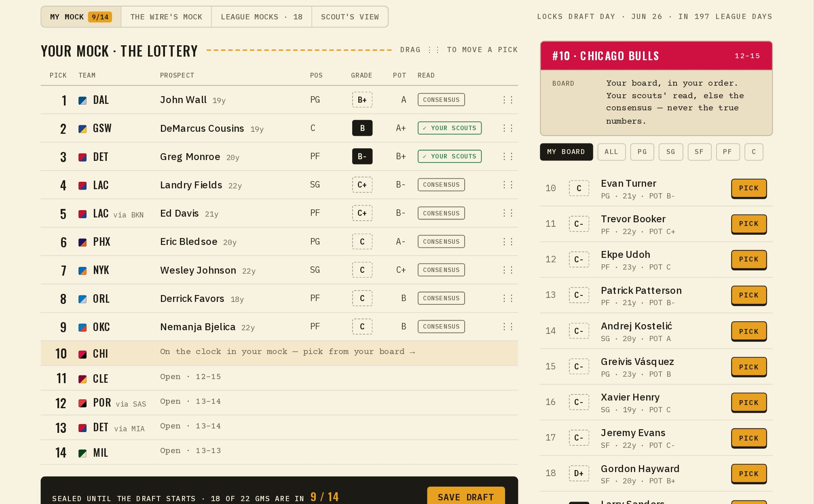Click the Save Draft button
Screen dimensions: 814x504
(466, 496)
